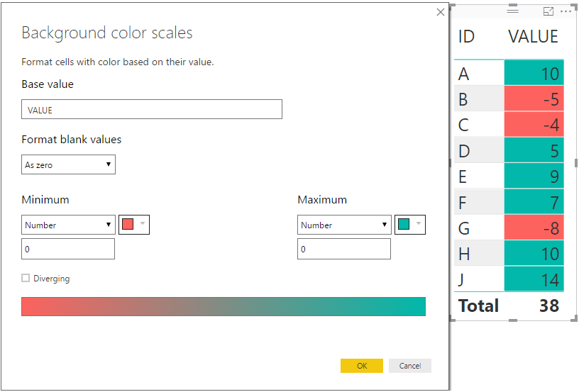The image size is (579, 392).
Task: Select the cell with ID D
Action: (x=479, y=150)
